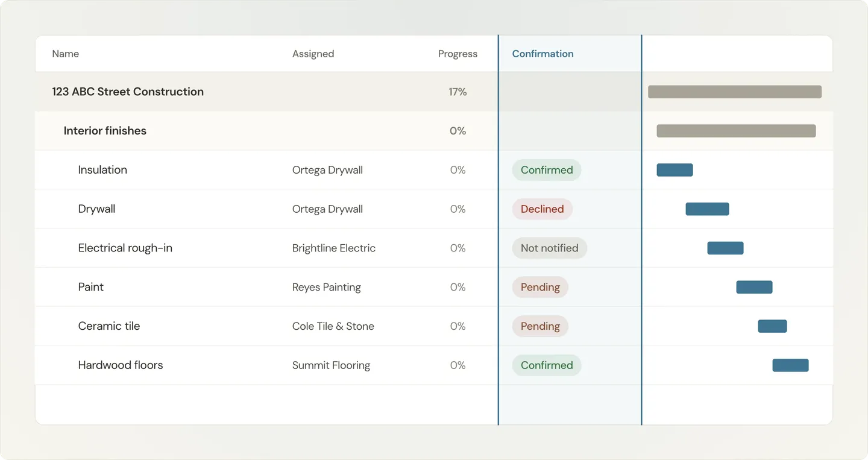The image size is (868, 460).
Task: Click the Summit Flooring assignee
Action: tap(331, 365)
